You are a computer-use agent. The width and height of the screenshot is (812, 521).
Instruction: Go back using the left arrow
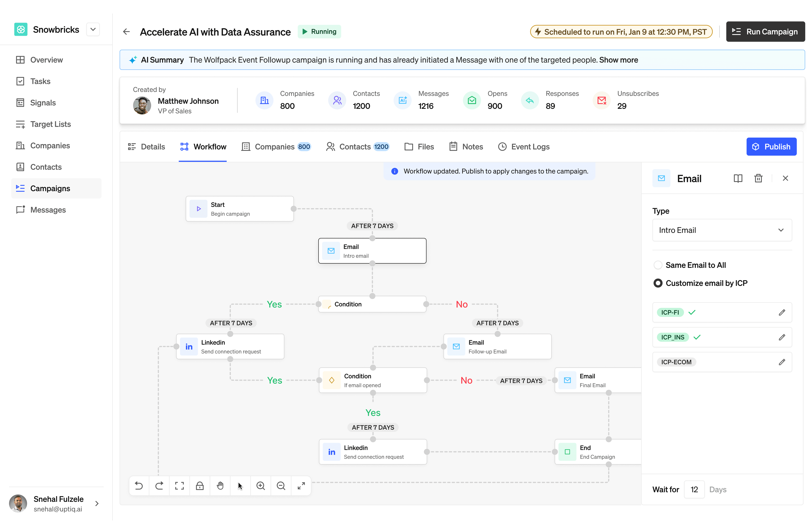coord(126,31)
